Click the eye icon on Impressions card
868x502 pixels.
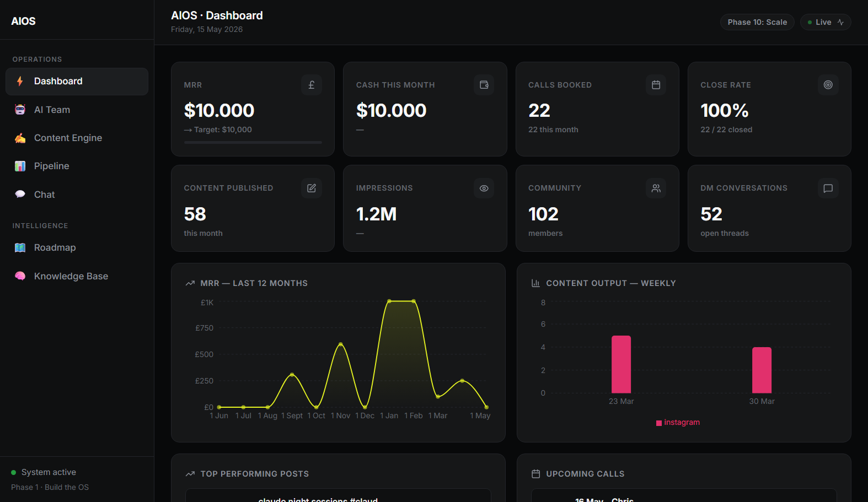point(484,188)
